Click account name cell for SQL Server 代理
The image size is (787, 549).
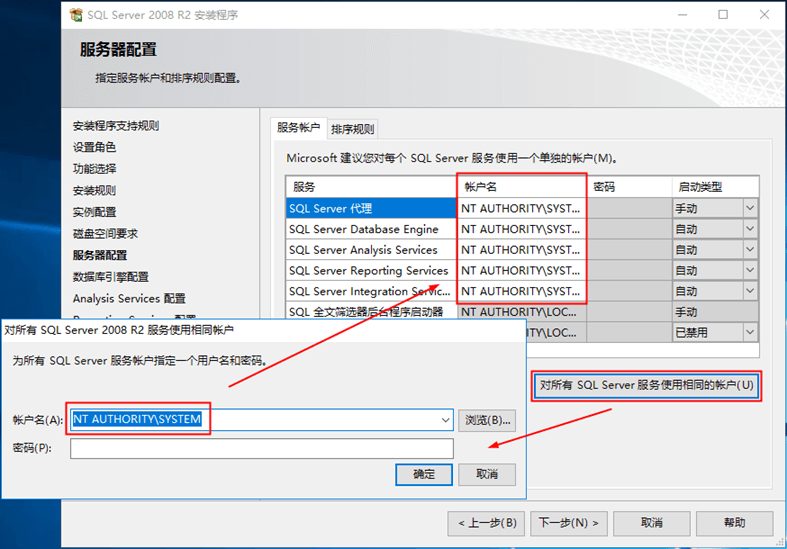click(521, 208)
